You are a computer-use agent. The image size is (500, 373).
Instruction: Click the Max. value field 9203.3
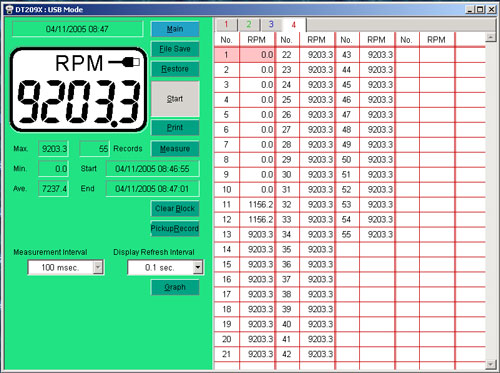[x=54, y=149]
